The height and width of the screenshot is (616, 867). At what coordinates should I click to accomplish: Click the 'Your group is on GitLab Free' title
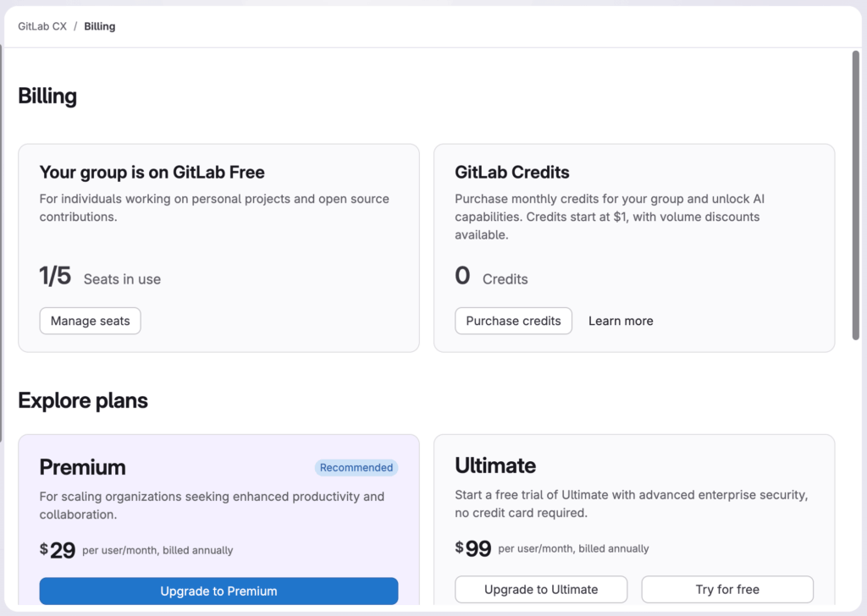pyautogui.click(x=152, y=173)
